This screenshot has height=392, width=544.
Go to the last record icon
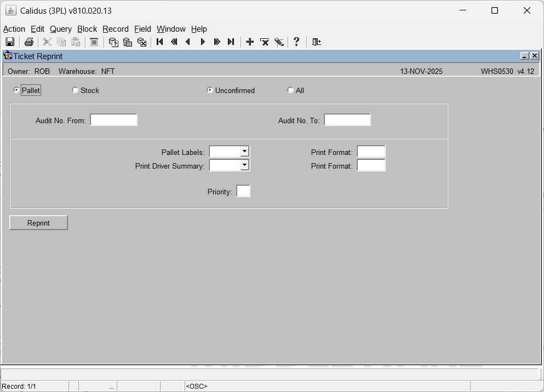[x=231, y=42]
